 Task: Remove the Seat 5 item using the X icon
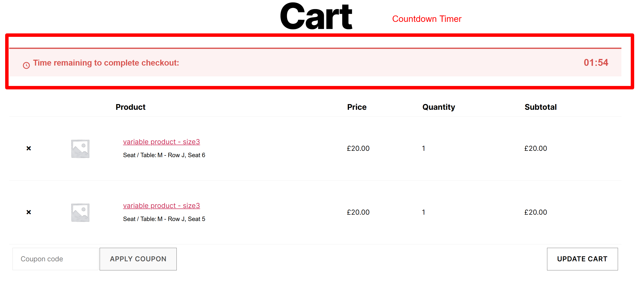click(x=28, y=212)
